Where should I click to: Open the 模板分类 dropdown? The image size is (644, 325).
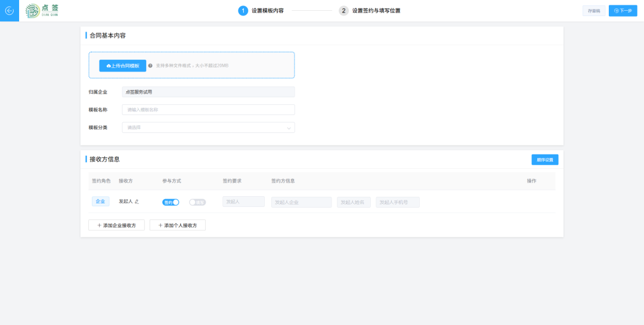pos(208,128)
